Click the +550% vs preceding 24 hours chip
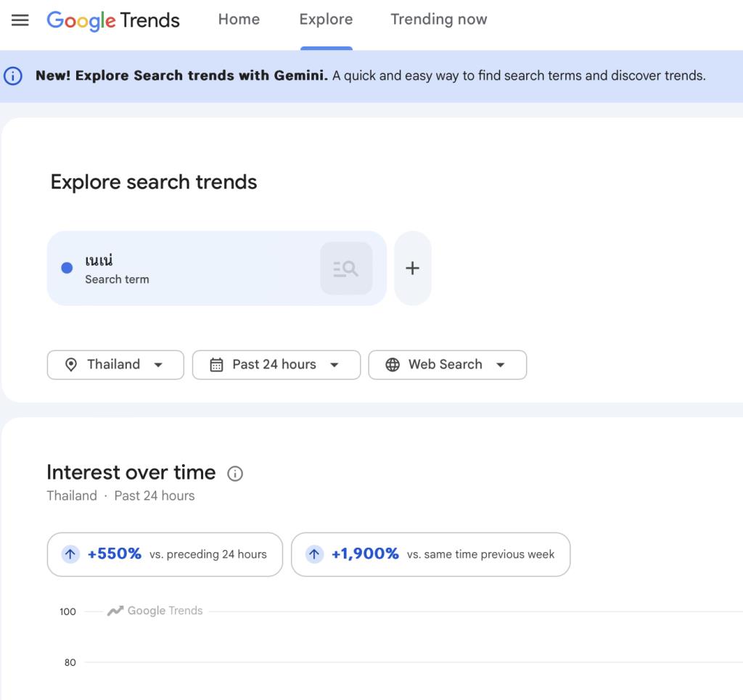The image size is (743, 700). (165, 554)
